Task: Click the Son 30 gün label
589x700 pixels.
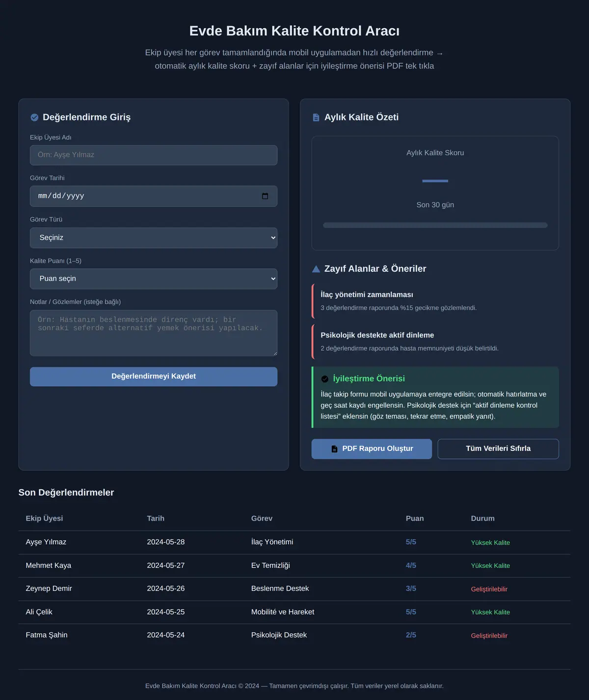Action: tap(435, 205)
